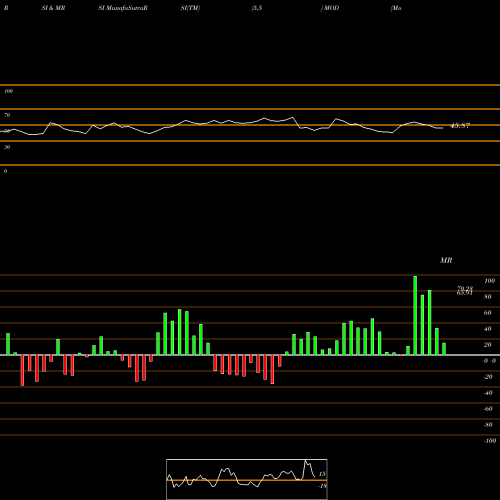The image size is (500, 500).
Task: Click the 'SI & MR' header text
Action: (53, 8)
